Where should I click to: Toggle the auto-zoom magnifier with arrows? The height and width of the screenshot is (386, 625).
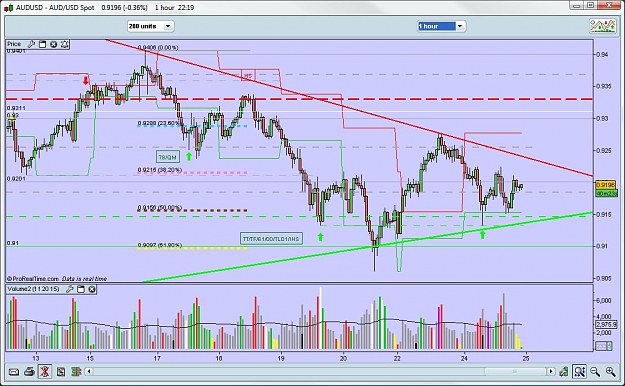(579, 372)
